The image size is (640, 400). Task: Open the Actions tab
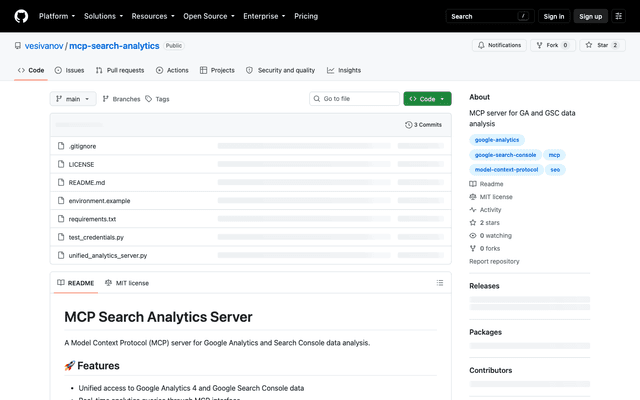172,70
